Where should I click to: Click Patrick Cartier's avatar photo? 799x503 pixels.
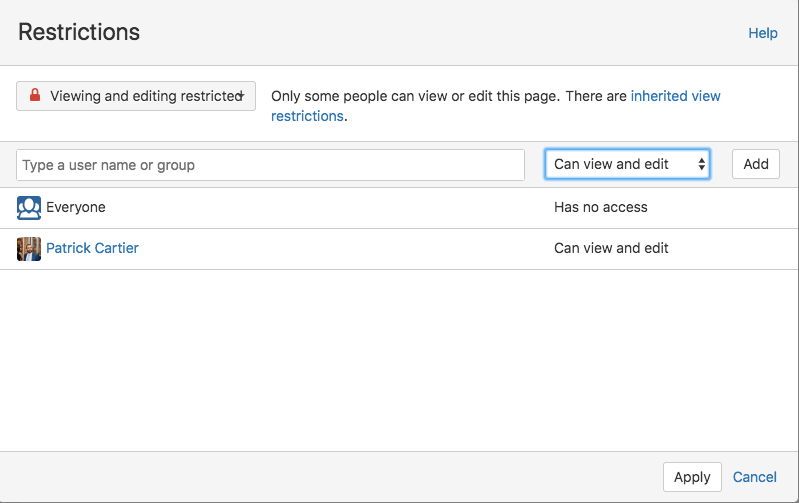[29, 249]
